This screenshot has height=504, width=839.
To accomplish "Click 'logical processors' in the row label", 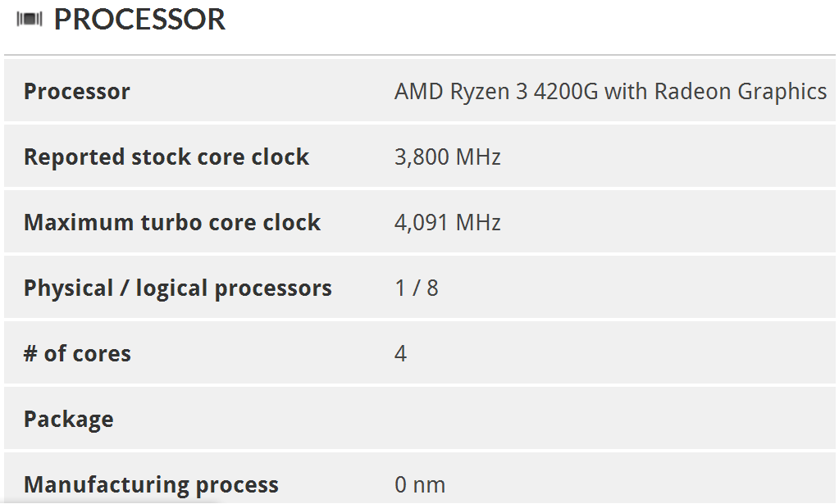I will (234, 288).
